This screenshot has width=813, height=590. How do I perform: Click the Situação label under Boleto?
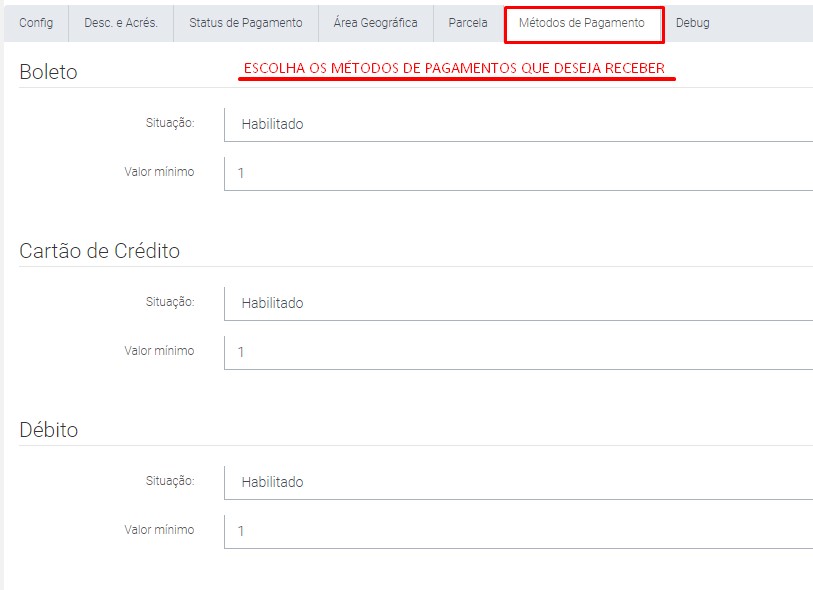[169, 123]
